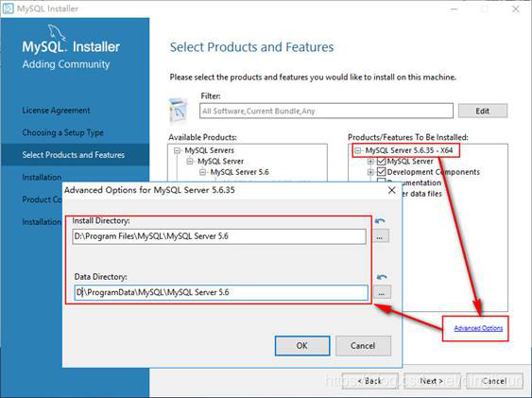Image resolution: width=532 pixels, height=398 pixels.
Task: Click into the Data Directory field
Action: tap(221, 292)
